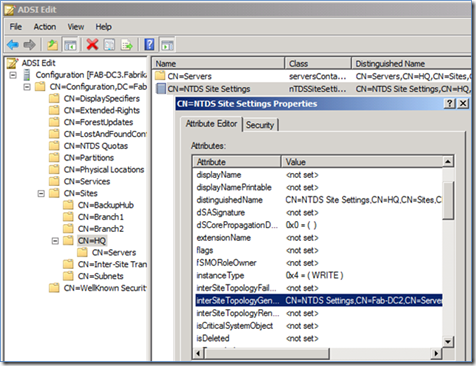Click the dialog Help question mark button
476x366 pixels.
tap(450, 104)
